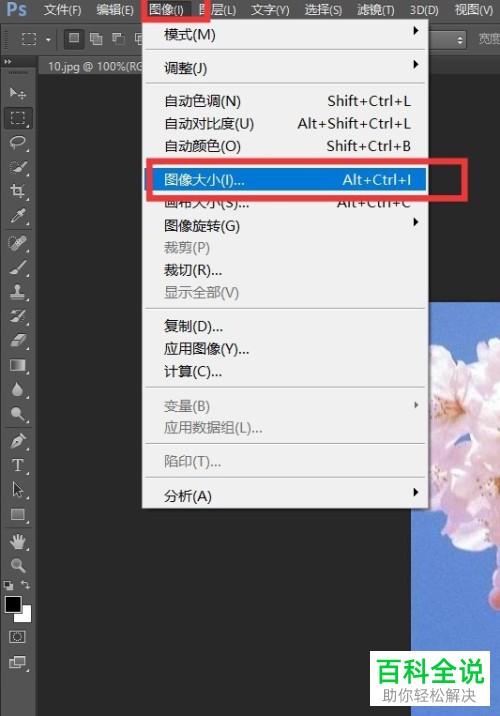500x716 pixels.
Task: Select the Eraser tool
Action: click(18, 340)
